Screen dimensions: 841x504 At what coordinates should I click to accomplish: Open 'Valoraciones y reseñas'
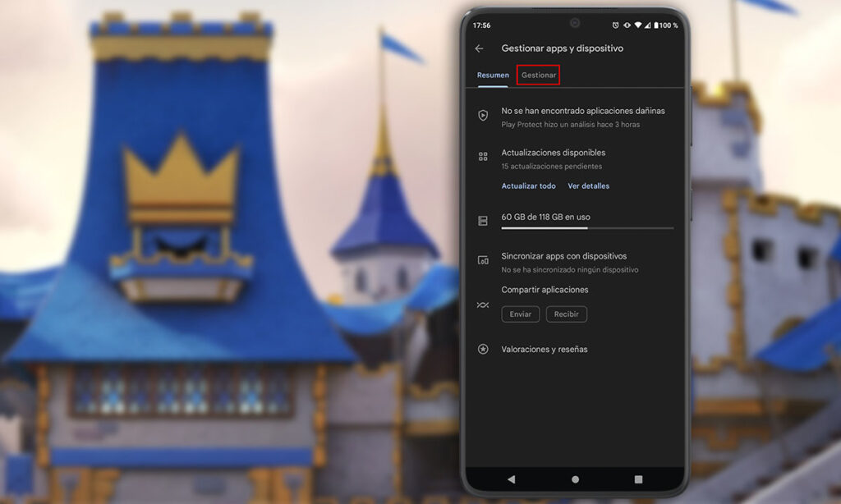click(545, 350)
